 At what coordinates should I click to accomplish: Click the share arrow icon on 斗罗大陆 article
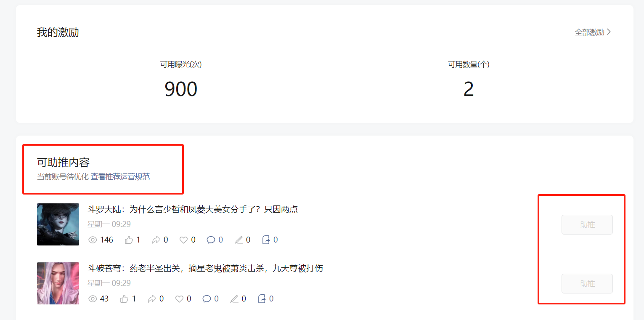click(156, 240)
